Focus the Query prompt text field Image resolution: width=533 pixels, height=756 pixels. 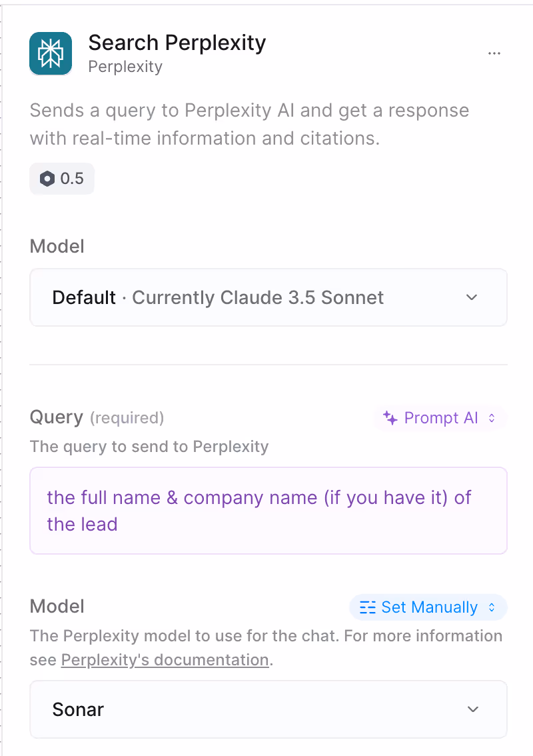pyautogui.click(x=268, y=511)
